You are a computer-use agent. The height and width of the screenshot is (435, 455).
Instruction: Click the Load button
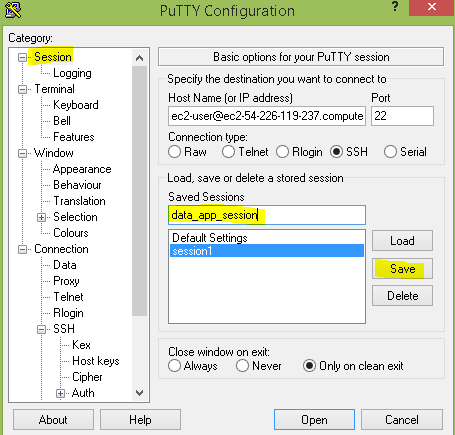[x=402, y=241]
